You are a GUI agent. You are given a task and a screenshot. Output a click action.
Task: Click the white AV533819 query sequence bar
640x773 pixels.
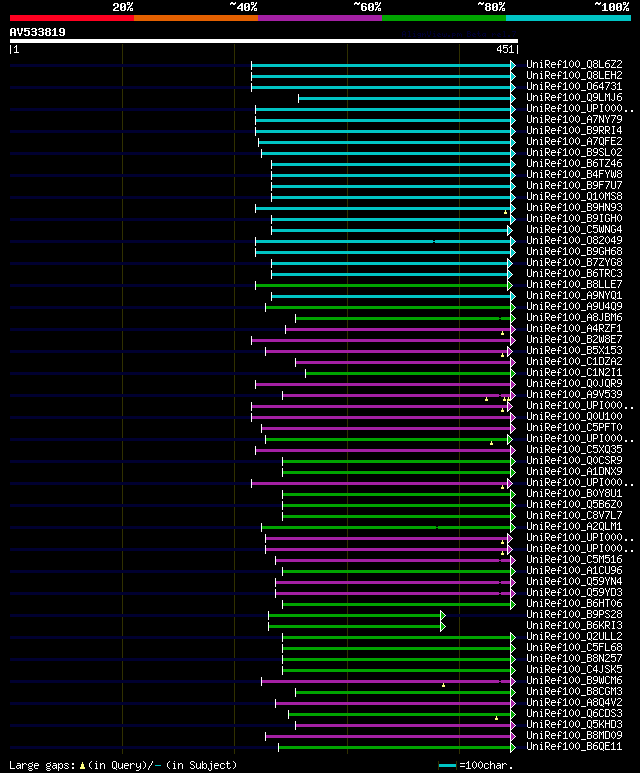coord(264,41)
